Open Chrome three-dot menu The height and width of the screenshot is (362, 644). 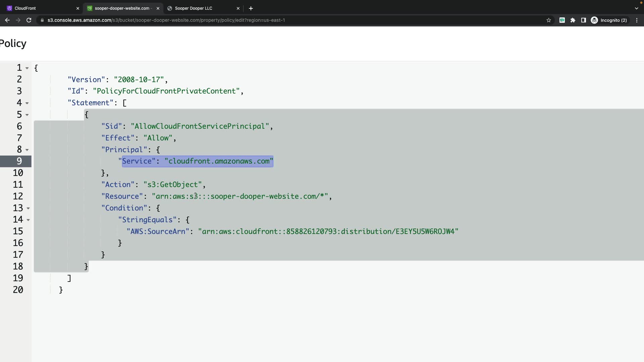point(637,20)
